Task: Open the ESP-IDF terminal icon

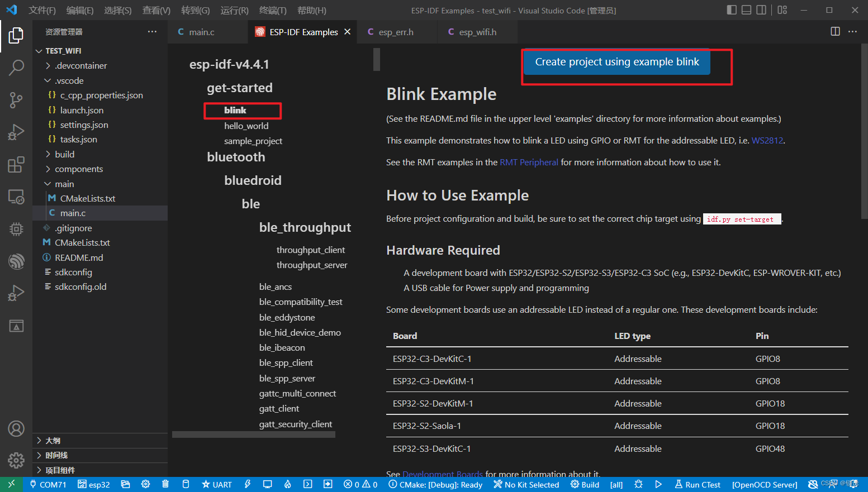Action: pyautogui.click(x=308, y=485)
